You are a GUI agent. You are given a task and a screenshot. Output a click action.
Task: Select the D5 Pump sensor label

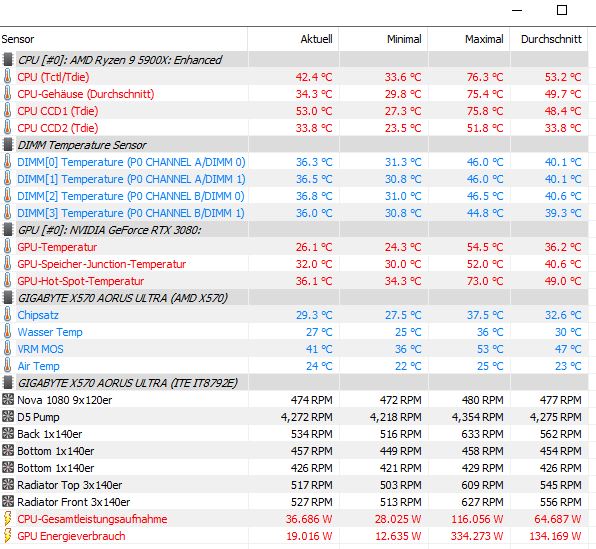38,417
